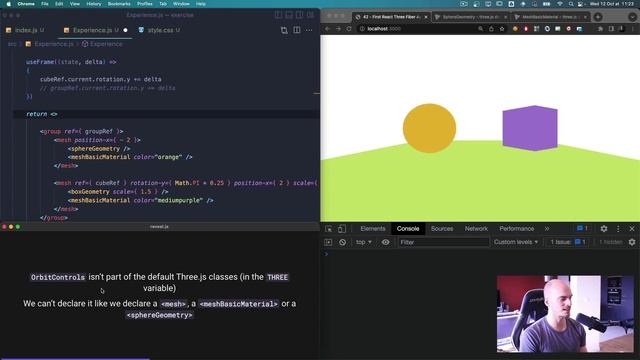Viewport: 640px width, 360px height.
Task: Switch to the Performance tab
Action: pyautogui.click(x=516, y=229)
